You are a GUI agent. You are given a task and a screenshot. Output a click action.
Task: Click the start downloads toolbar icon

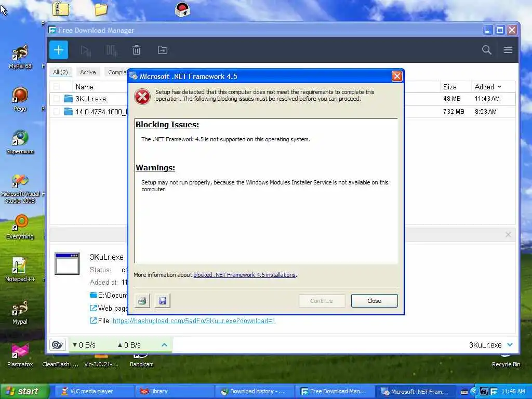point(86,50)
